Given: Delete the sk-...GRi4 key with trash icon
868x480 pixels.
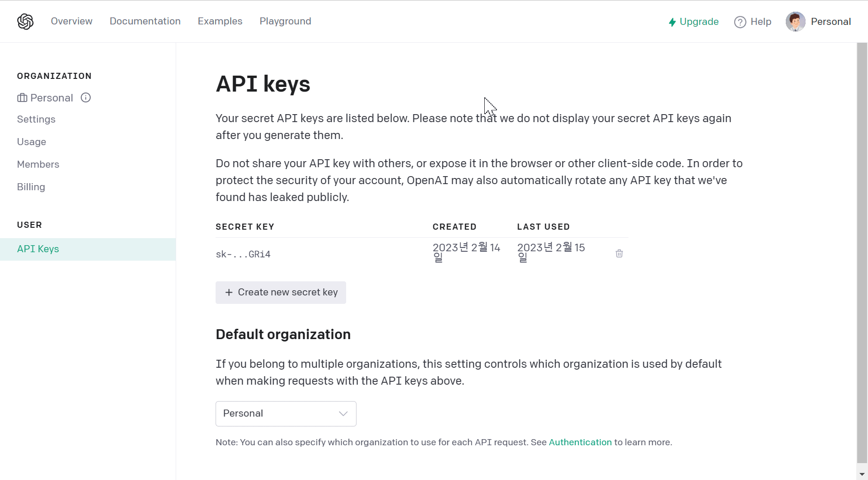Looking at the screenshot, I should pyautogui.click(x=619, y=254).
